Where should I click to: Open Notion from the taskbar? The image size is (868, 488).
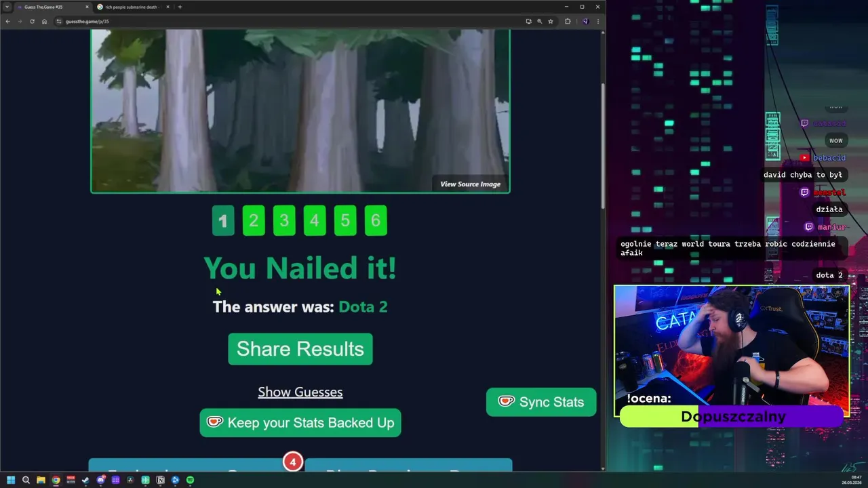[x=160, y=480]
